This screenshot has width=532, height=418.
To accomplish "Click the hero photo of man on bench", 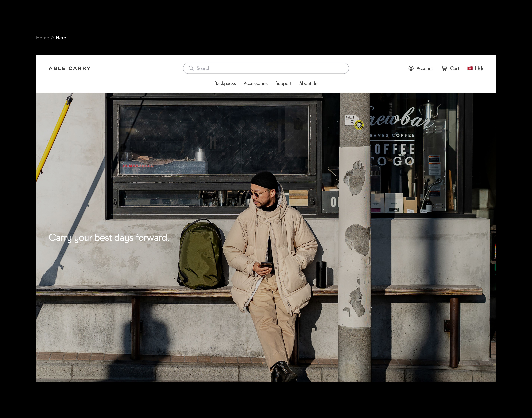I will (x=266, y=237).
